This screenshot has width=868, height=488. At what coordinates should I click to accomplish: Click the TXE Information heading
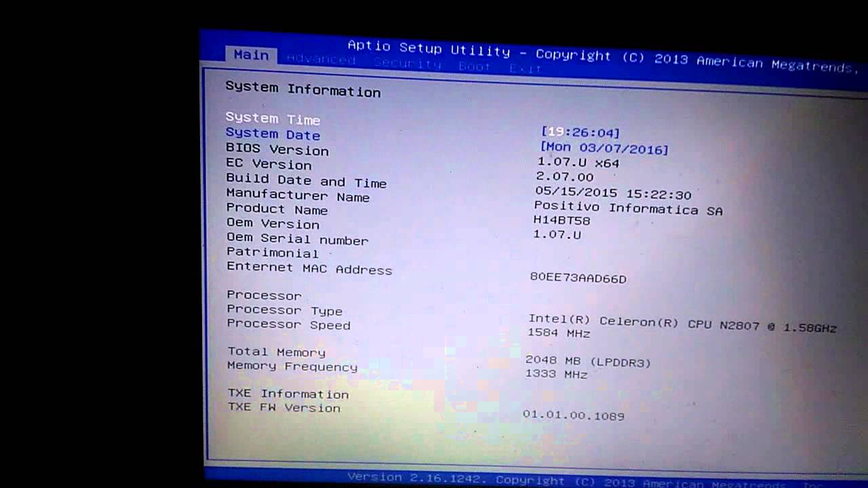click(x=288, y=394)
